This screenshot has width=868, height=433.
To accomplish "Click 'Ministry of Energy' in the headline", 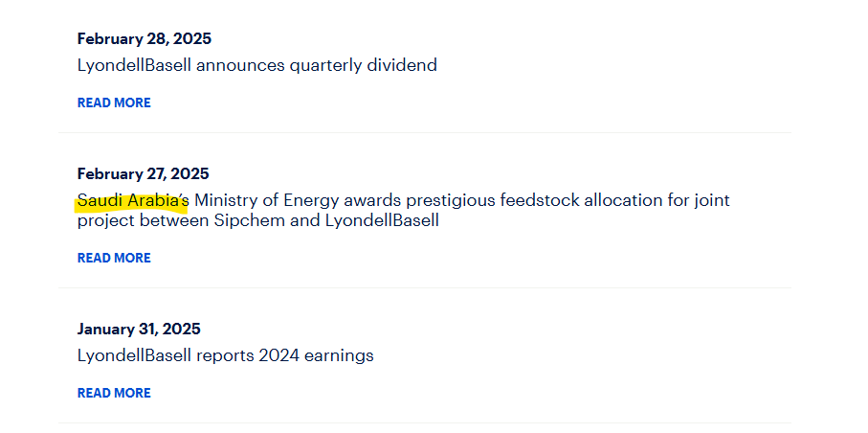I will [x=264, y=200].
